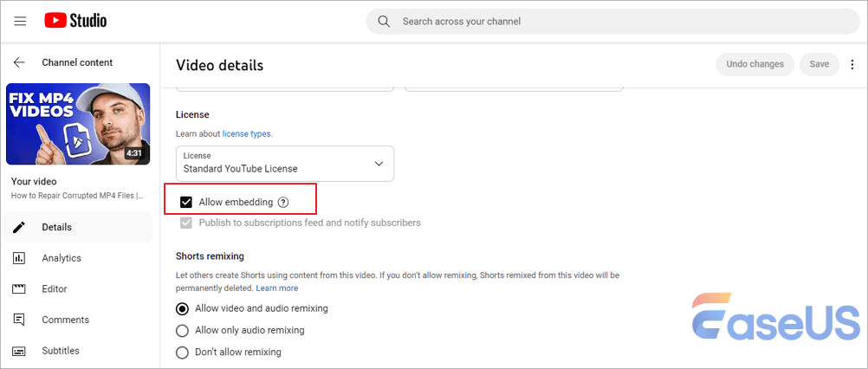Image resolution: width=868 pixels, height=369 pixels.
Task: Click the Comments sidebar icon
Action: 19,320
